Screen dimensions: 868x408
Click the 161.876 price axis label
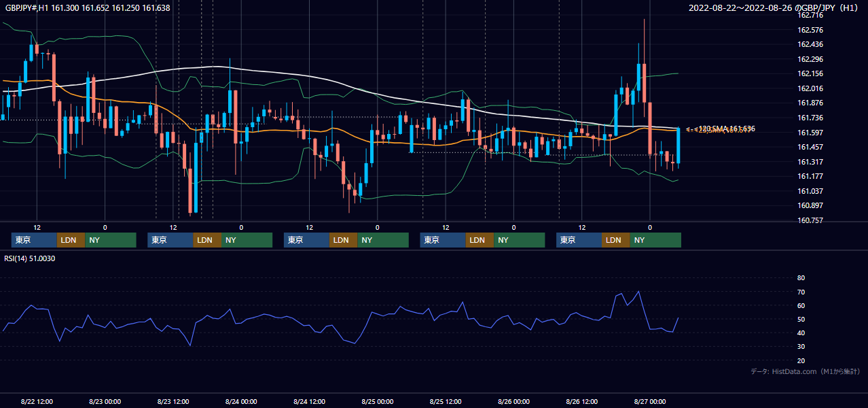[810, 103]
